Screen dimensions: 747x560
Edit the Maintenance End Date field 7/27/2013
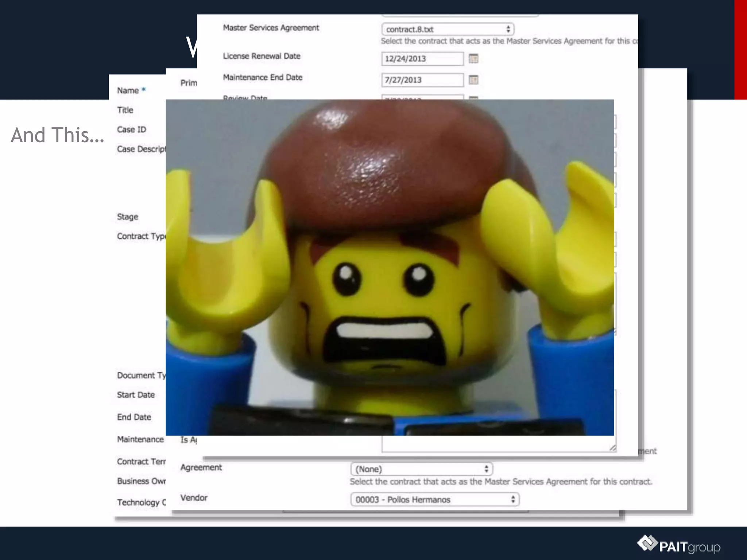(422, 80)
